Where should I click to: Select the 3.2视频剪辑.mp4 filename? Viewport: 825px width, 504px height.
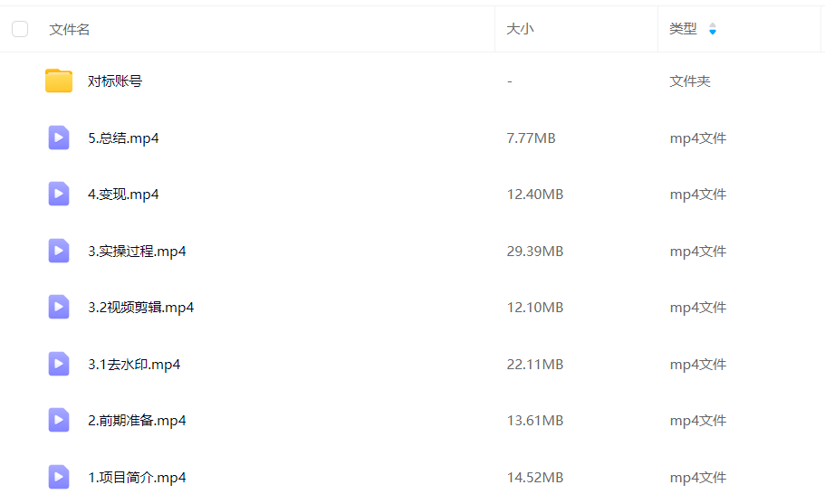coord(140,307)
